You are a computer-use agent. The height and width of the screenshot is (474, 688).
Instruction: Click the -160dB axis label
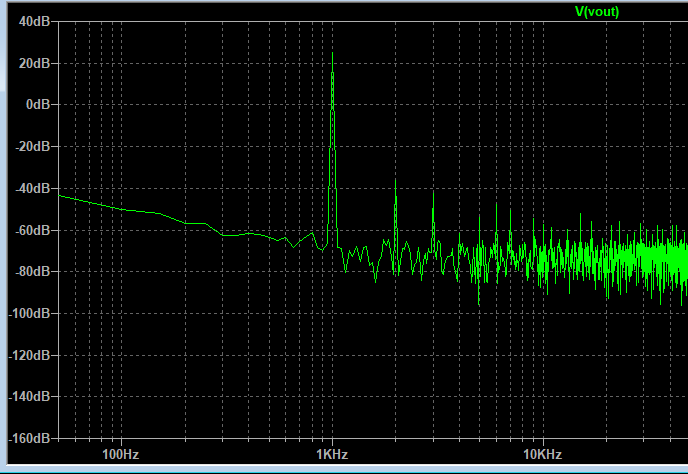pyautogui.click(x=30, y=438)
